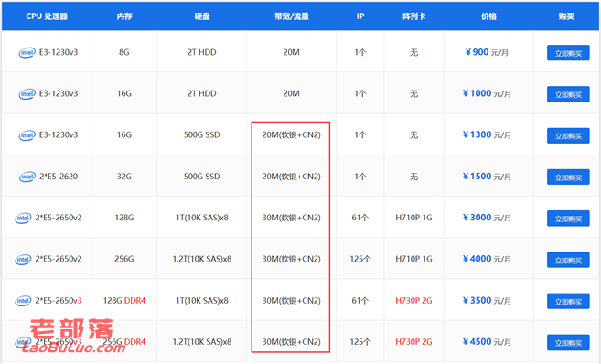
Task: Click the 32G memory cell
Action: (x=124, y=177)
